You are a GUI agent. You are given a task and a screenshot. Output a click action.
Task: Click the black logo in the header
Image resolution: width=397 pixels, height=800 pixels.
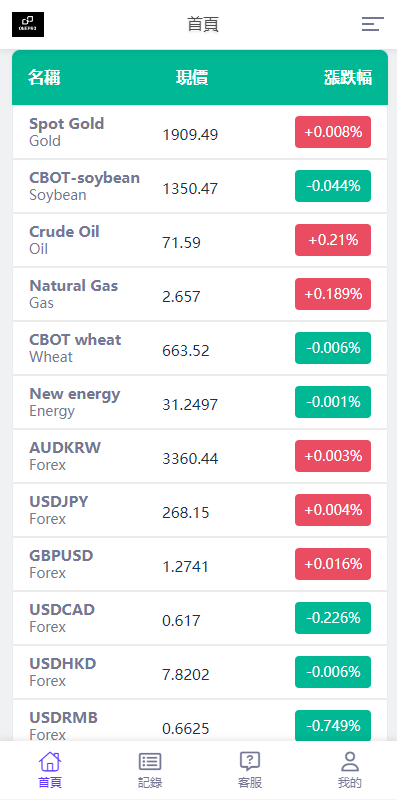pos(28,24)
